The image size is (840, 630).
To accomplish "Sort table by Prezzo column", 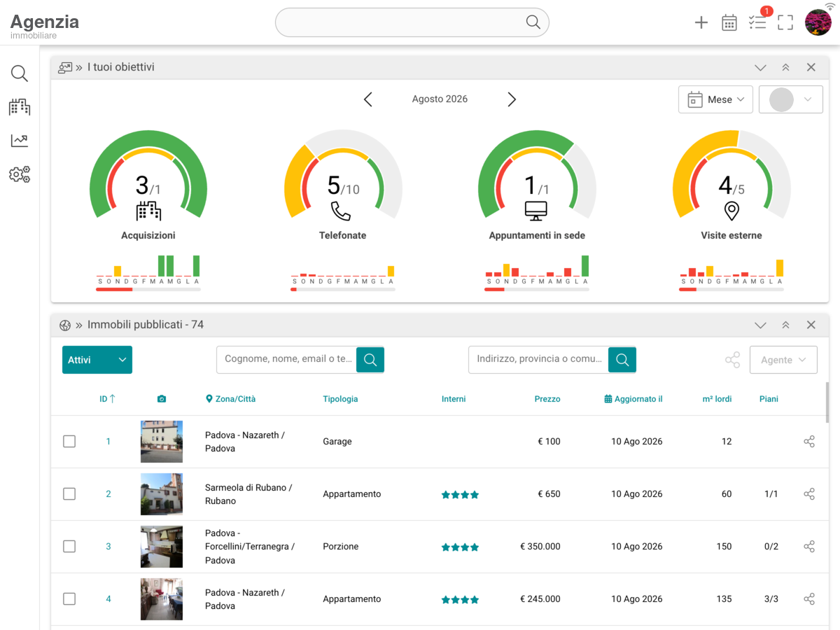I will point(547,399).
